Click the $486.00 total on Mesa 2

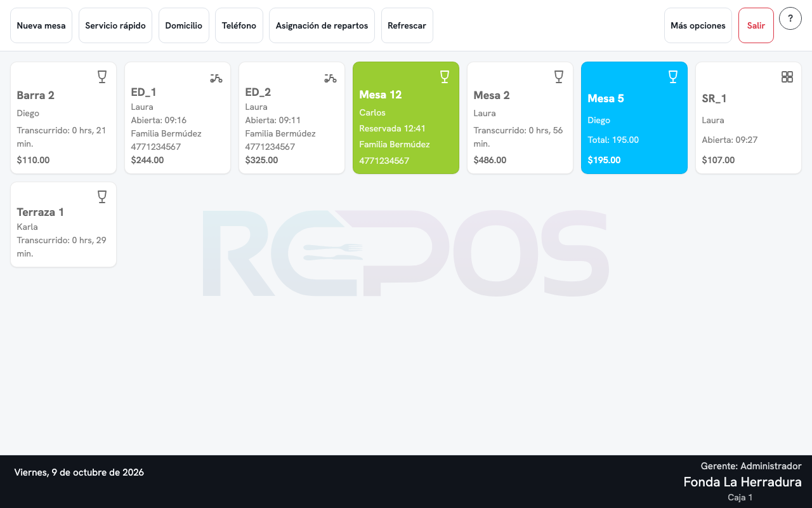[490, 160]
